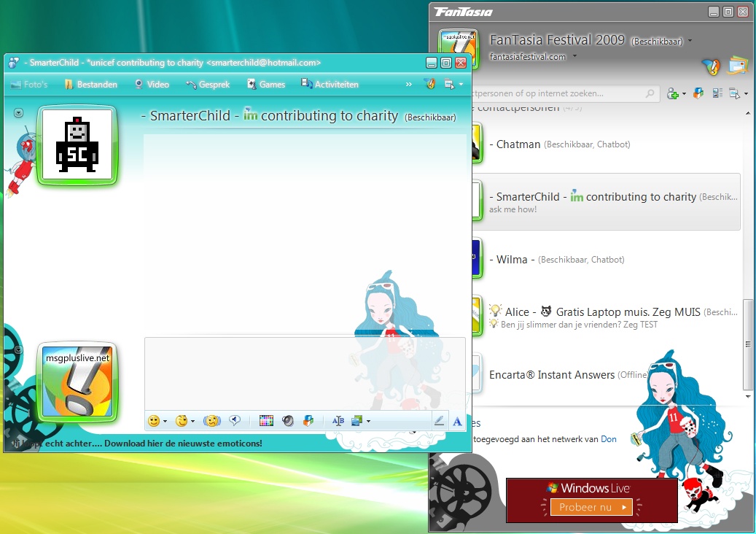The width and height of the screenshot is (756, 534).
Task: Click the magnifier search icon in contact list
Action: pos(650,93)
